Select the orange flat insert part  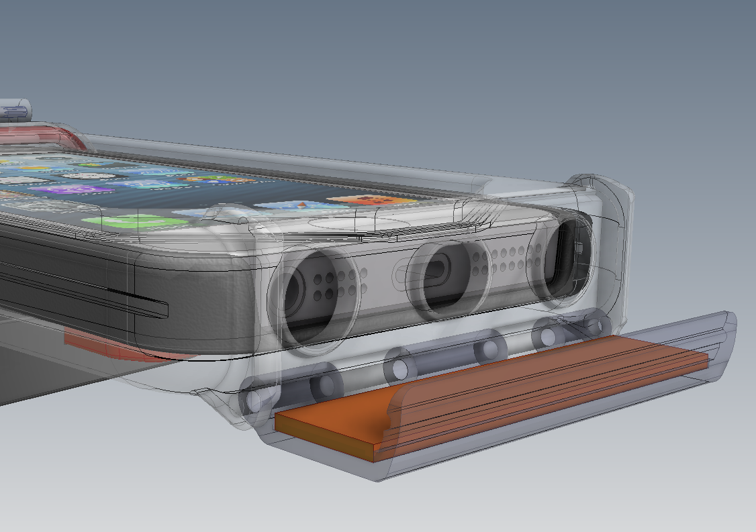pyautogui.click(x=491, y=400)
